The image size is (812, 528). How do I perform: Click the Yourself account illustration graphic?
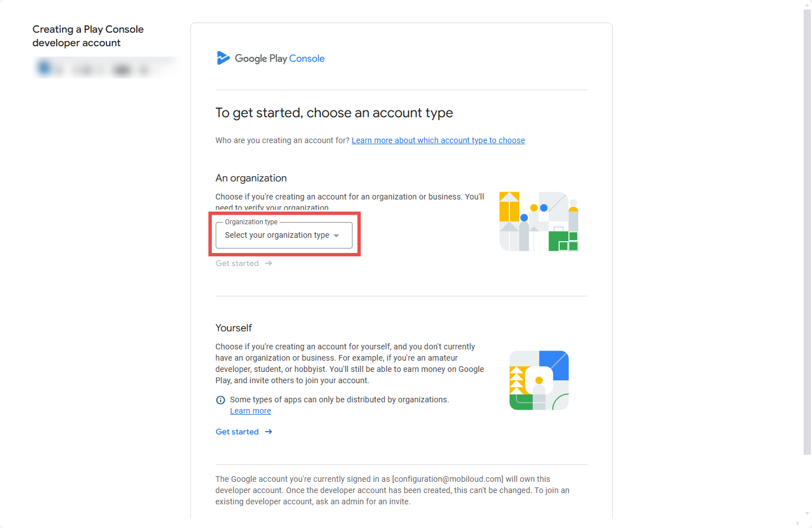coord(539,380)
